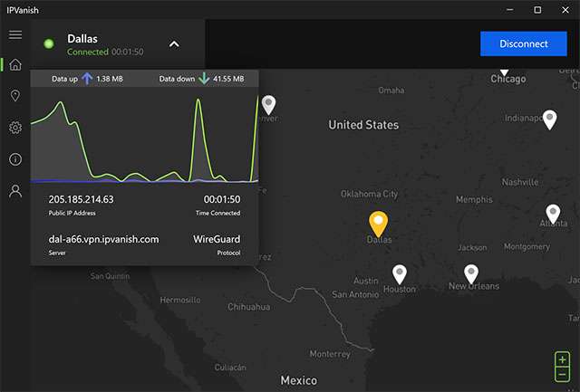Click the Jackson map label

(472, 247)
